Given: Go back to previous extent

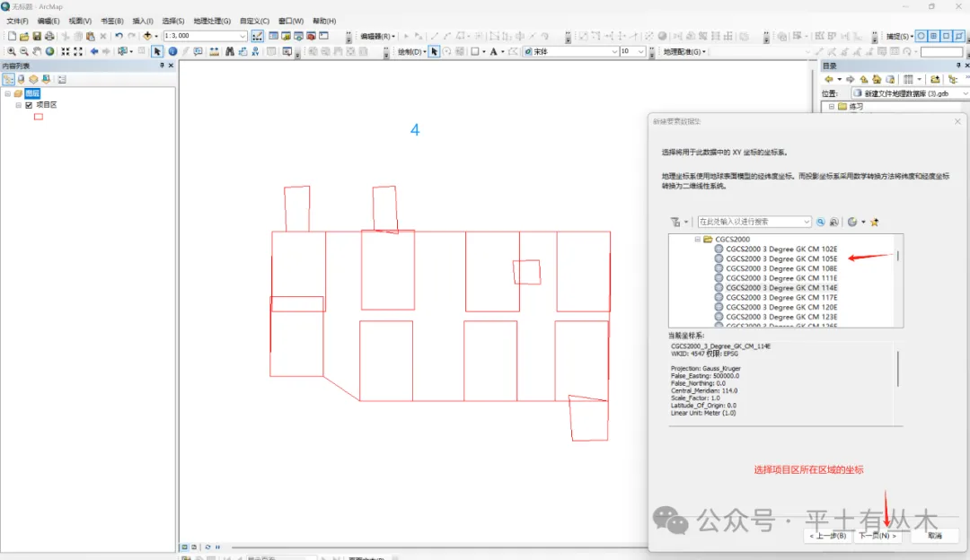Looking at the screenshot, I should click(94, 52).
